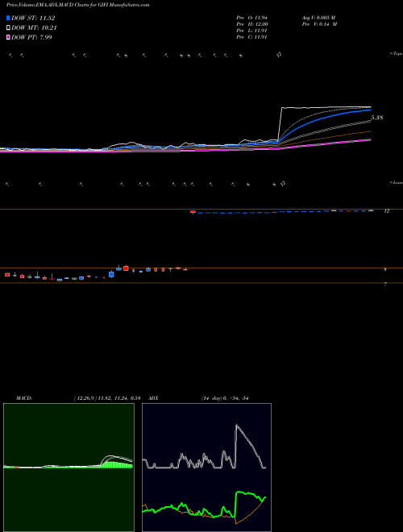This screenshot has width=403, height=532.
Task: Click the red gap-up candle near 12
Action: tap(193, 212)
